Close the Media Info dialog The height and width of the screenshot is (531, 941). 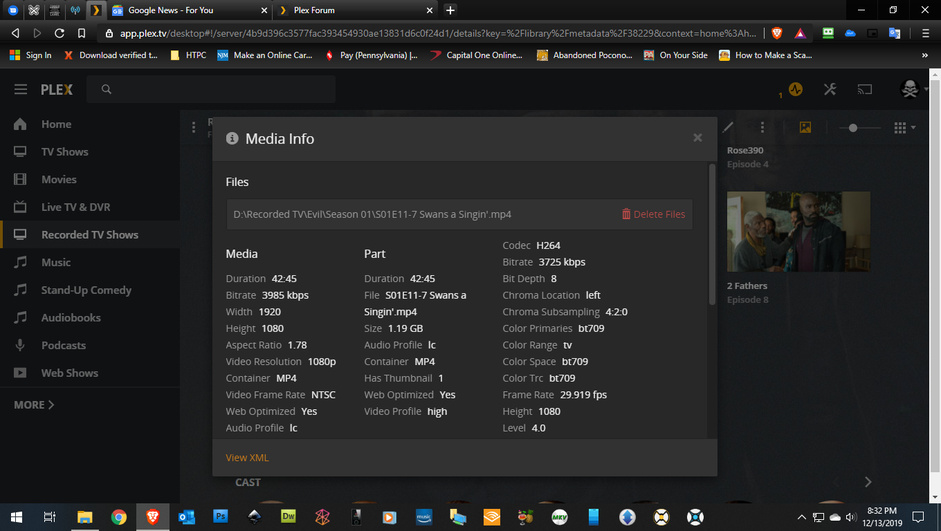[x=697, y=138]
